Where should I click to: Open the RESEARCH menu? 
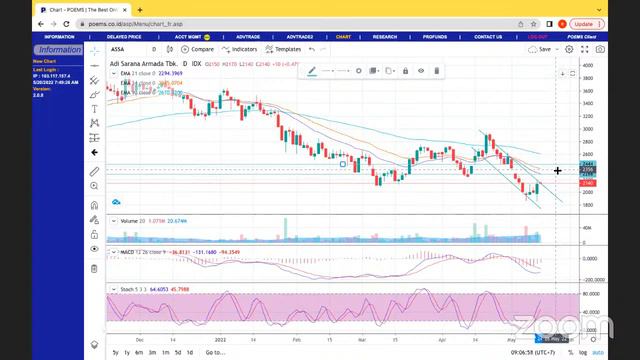pyautogui.click(x=384, y=37)
